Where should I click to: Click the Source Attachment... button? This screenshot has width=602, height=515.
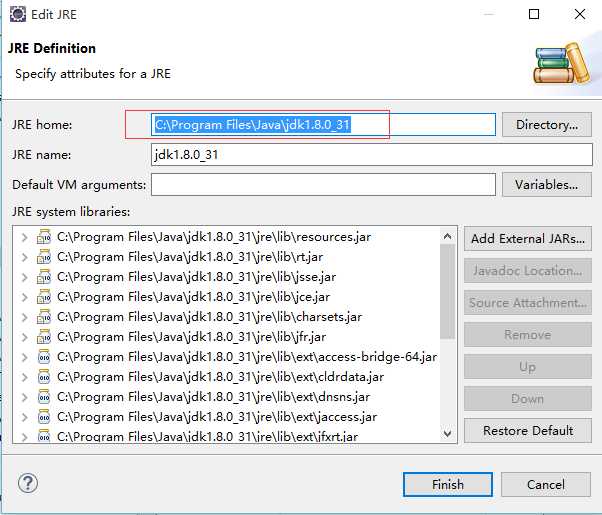point(528,303)
